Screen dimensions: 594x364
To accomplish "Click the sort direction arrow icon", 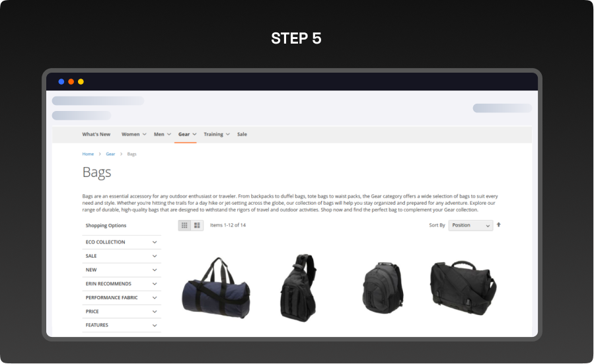I will click(x=499, y=225).
